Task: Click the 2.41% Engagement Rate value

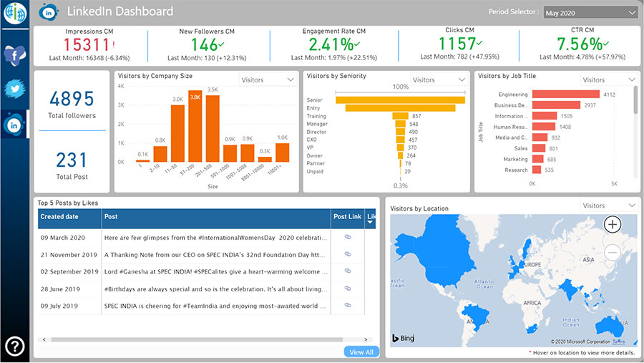Action: [x=331, y=45]
